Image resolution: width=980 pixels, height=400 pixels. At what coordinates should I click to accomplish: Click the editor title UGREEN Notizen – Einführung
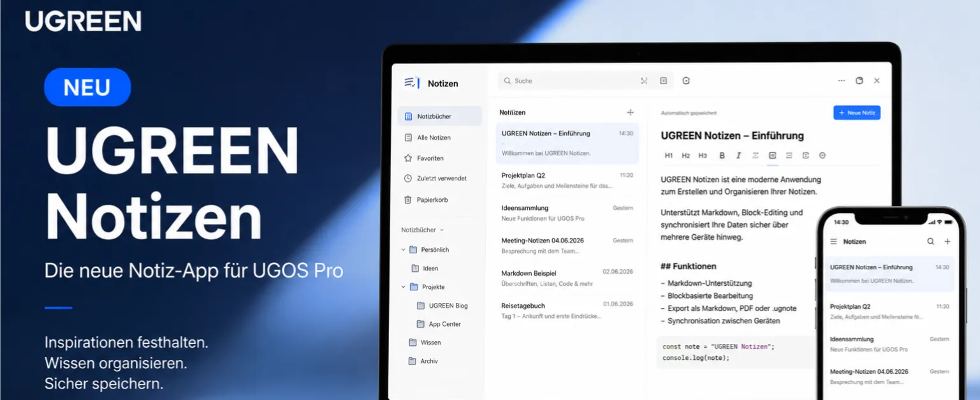tap(732, 136)
